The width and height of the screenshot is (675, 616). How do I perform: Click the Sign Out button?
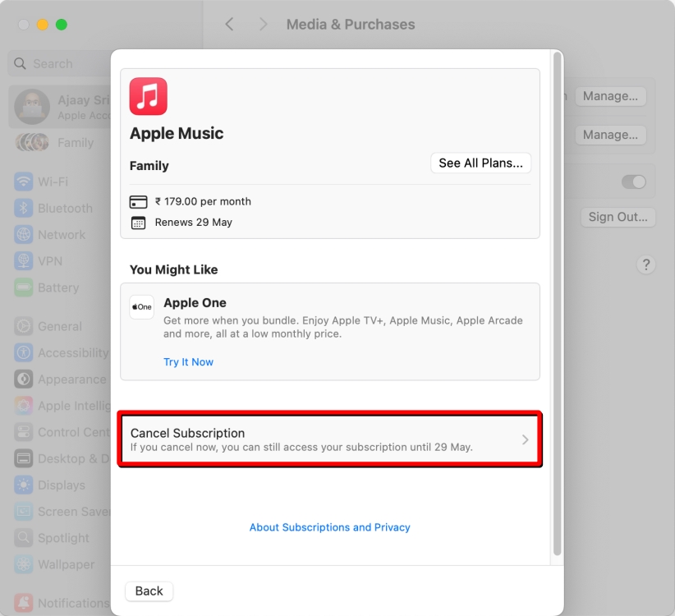[618, 217]
